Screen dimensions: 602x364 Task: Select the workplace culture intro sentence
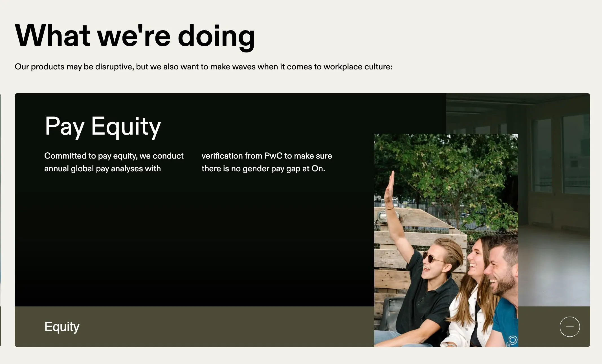[x=203, y=67]
